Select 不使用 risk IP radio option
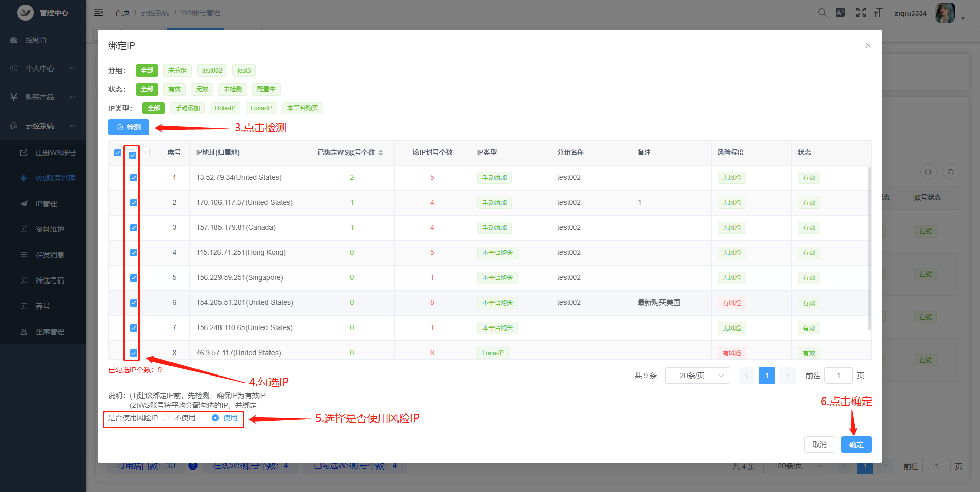The image size is (980, 492). (x=167, y=418)
